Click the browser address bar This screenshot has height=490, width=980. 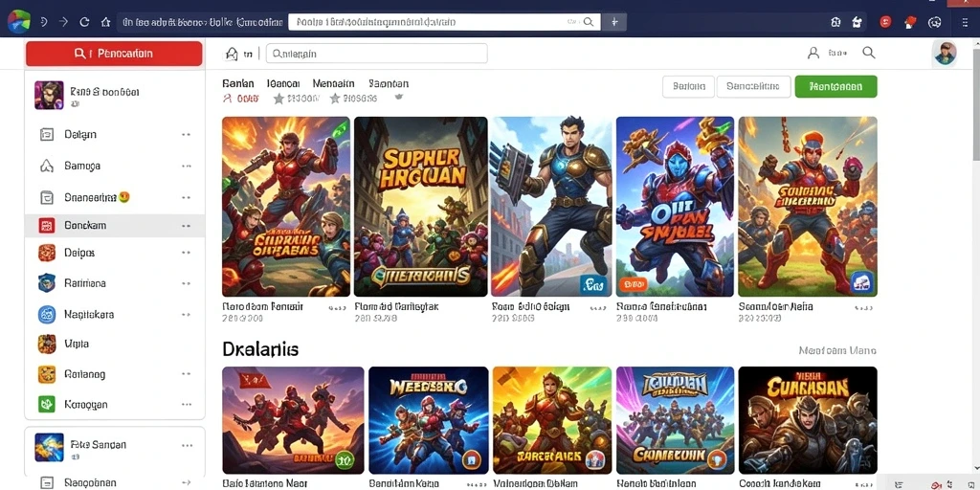click(x=202, y=22)
